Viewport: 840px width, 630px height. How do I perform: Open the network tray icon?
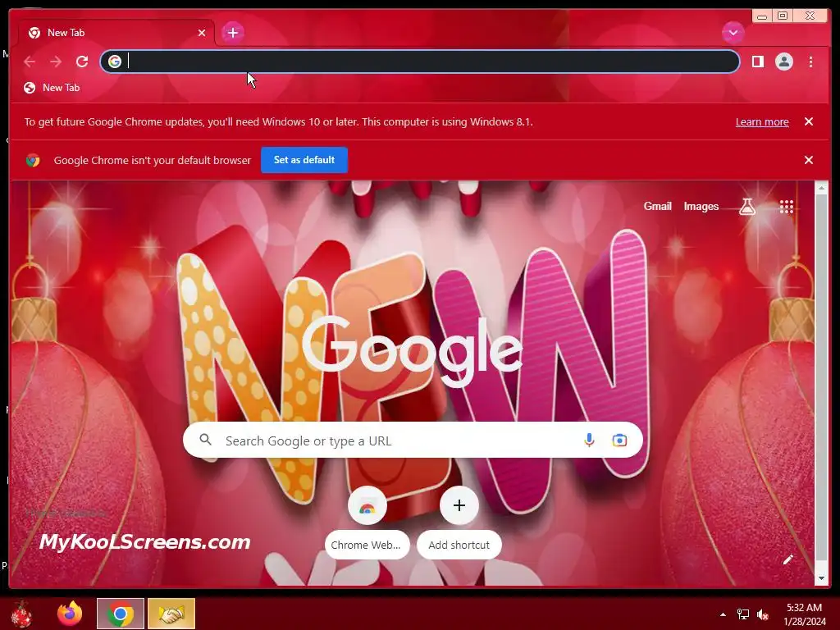742,614
